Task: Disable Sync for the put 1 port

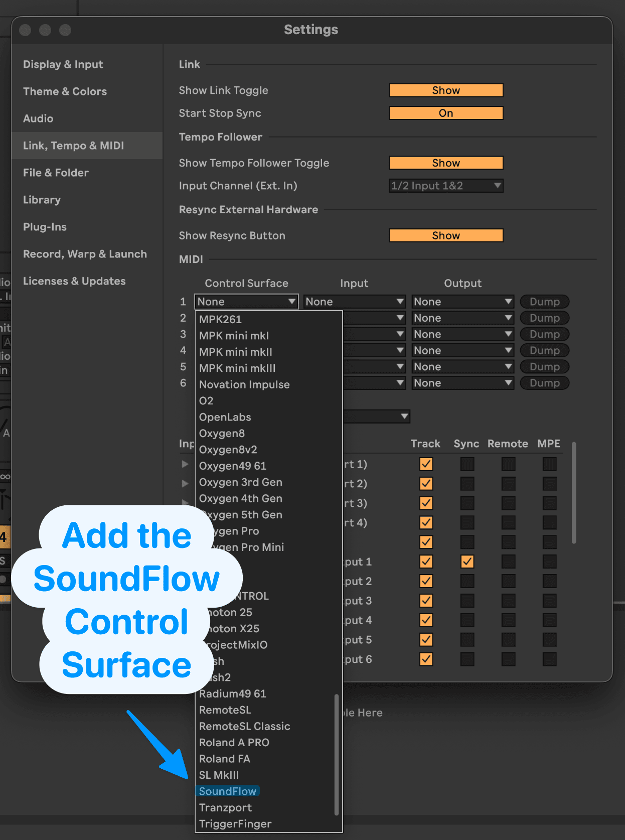Action: click(x=467, y=562)
